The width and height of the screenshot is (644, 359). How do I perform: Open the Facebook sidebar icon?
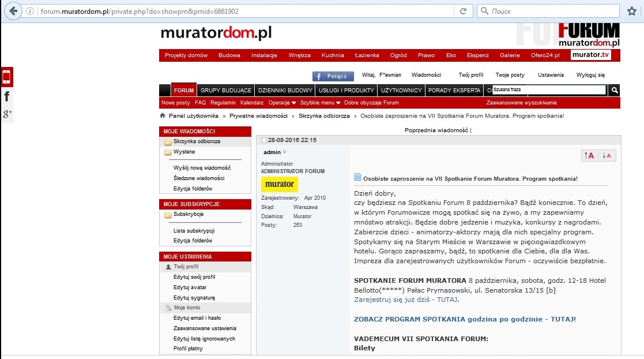coord(6,96)
